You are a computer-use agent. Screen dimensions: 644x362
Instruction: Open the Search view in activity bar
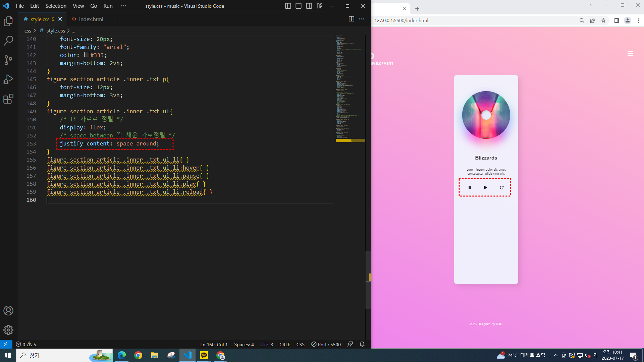8,41
